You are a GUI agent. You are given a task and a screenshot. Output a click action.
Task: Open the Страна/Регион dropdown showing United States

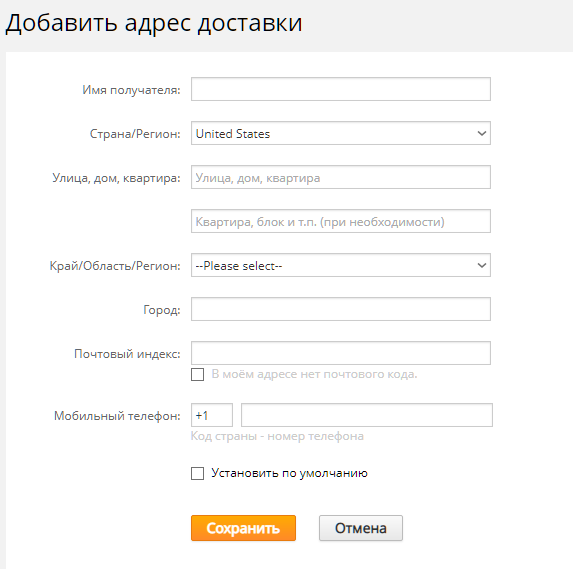[x=341, y=133]
